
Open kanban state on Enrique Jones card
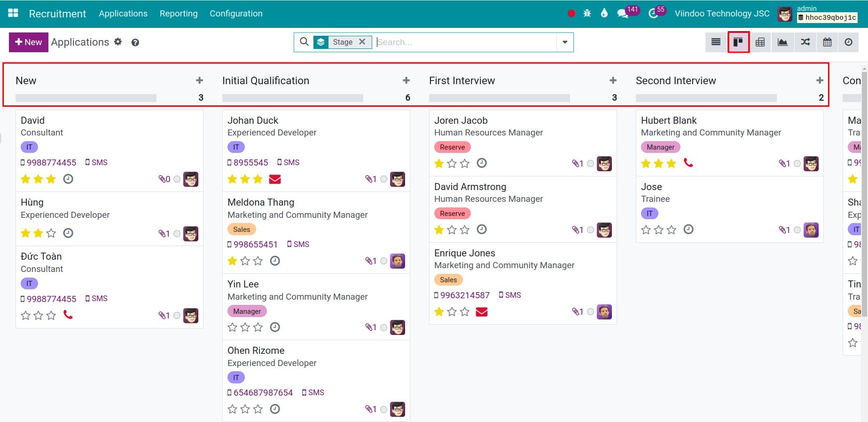pyautogui.click(x=590, y=312)
